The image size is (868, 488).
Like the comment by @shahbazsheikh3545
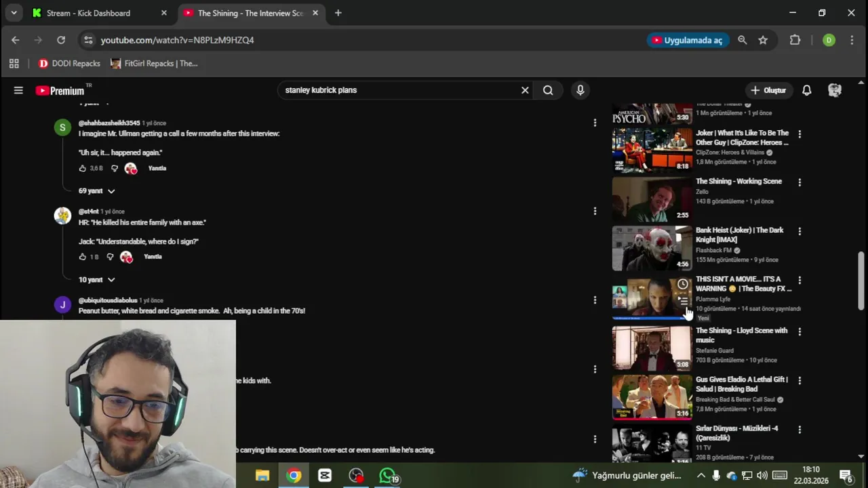83,168
